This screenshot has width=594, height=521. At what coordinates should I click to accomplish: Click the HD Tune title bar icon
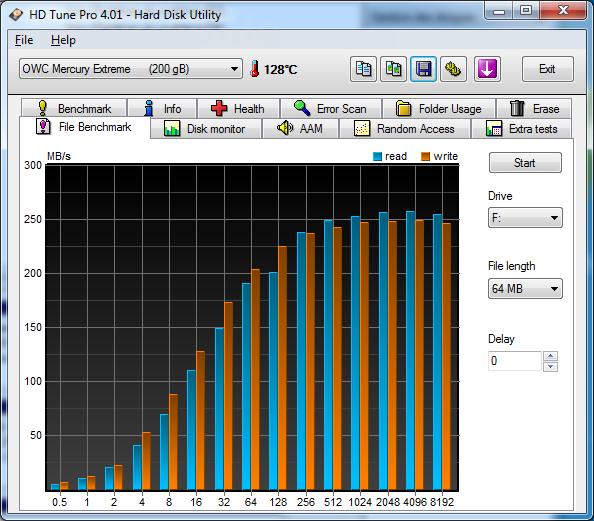click(x=16, y=15)
